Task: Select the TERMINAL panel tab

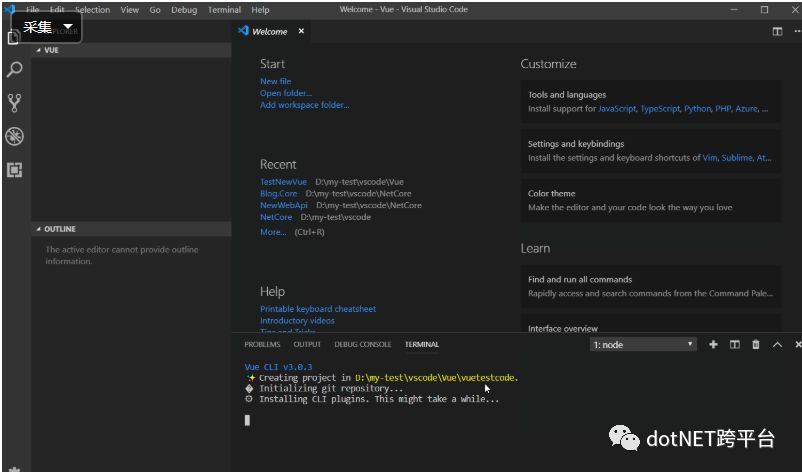Action: 422,345
